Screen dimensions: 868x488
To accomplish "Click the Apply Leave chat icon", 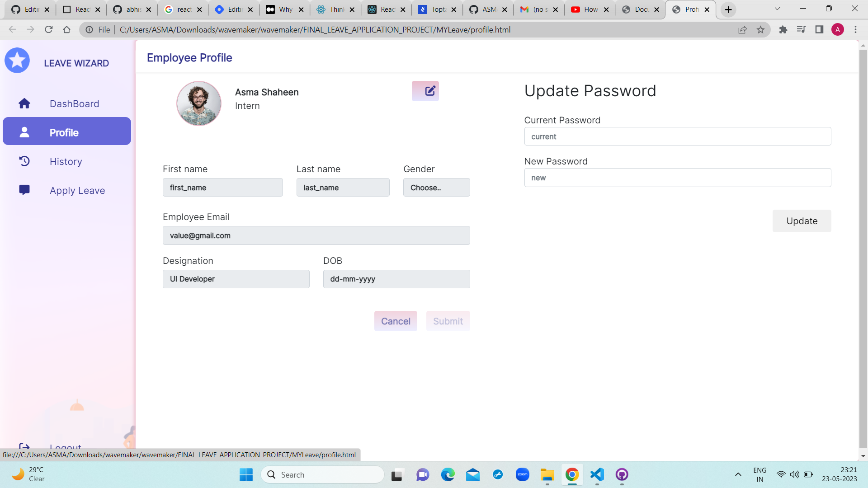I will pos(24,190).
